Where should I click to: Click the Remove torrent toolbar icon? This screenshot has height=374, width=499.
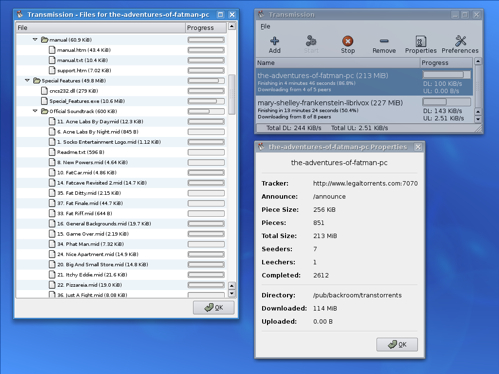click(x=384, y=41)
